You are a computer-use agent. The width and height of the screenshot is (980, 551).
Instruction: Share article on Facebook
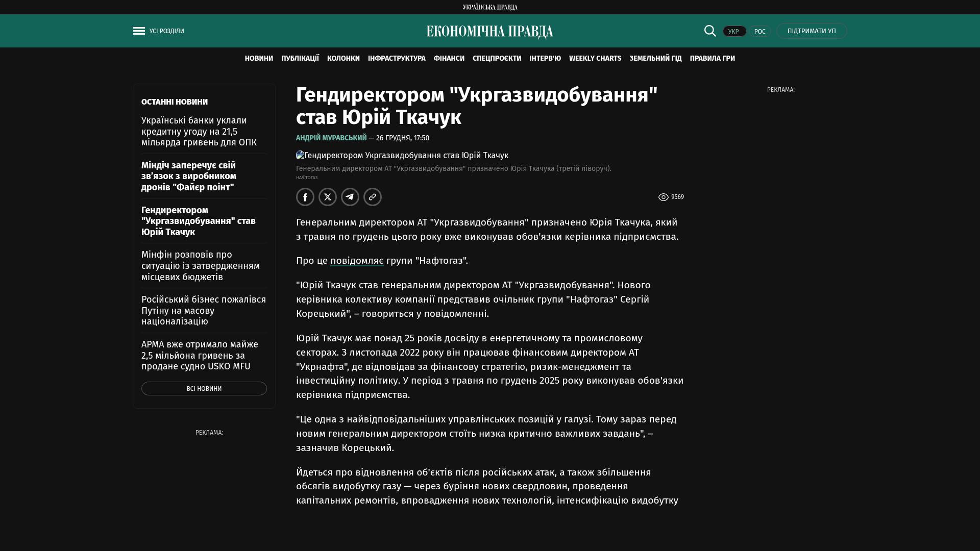click(x=305, y=197)
